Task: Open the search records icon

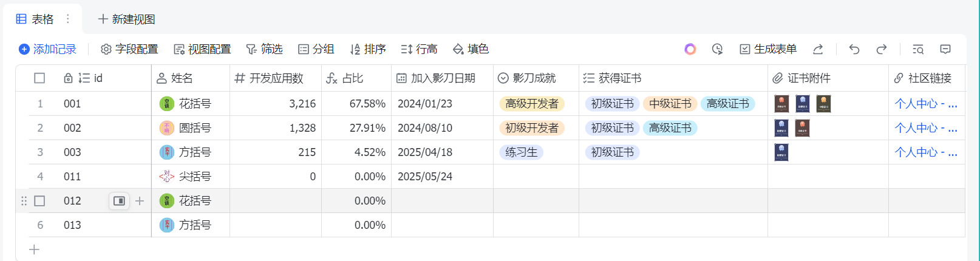Action: [918, 49]
